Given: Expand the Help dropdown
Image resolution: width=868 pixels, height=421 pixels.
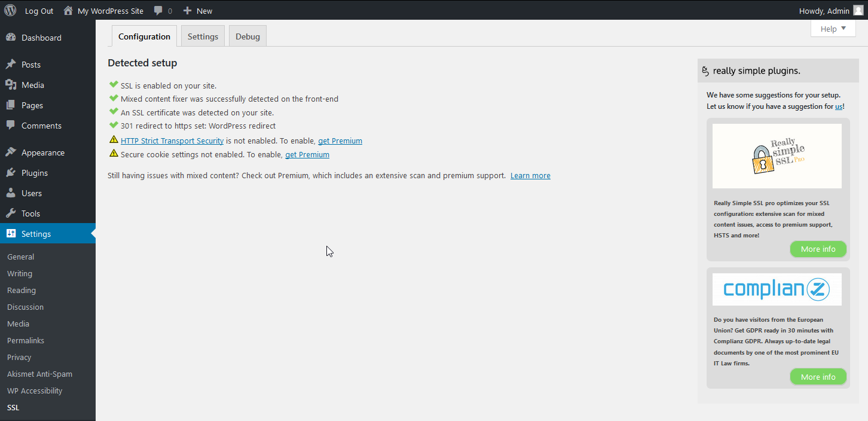Looking at the screenshot, I should pos(833,29).
